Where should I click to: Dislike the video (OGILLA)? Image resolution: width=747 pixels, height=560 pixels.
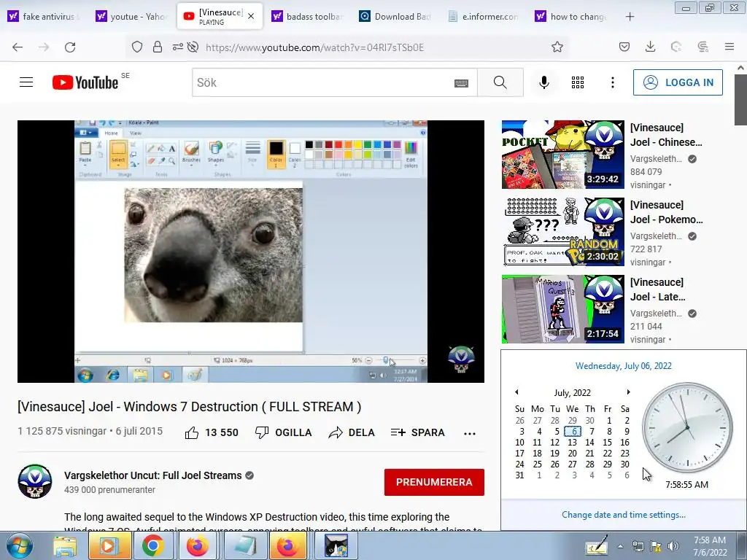tap(284, 432)
